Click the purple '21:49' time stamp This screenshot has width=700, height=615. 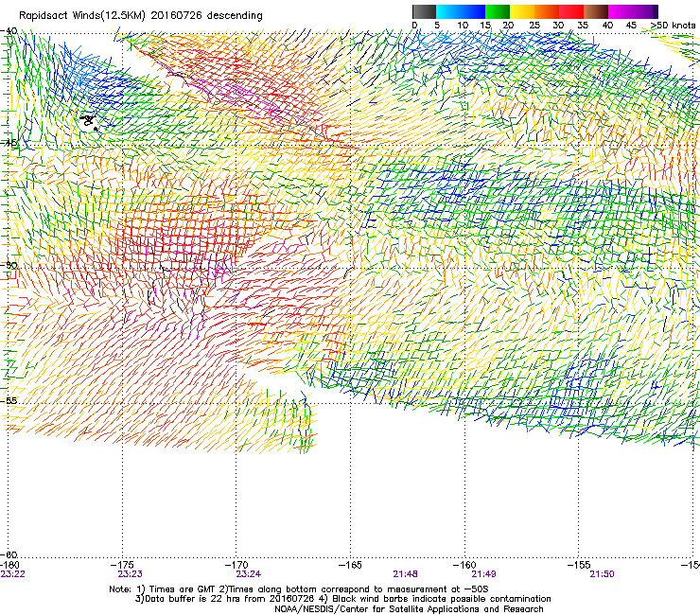click(x=484, y=574)
